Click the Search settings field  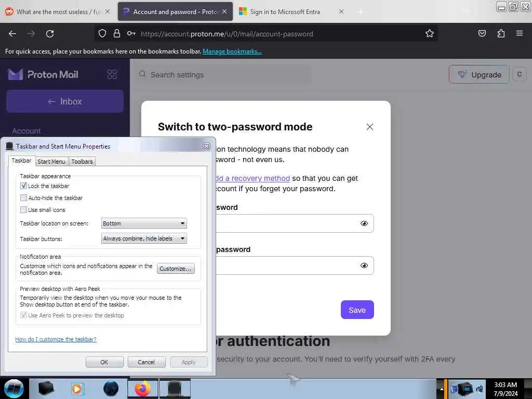pos(224,75)
